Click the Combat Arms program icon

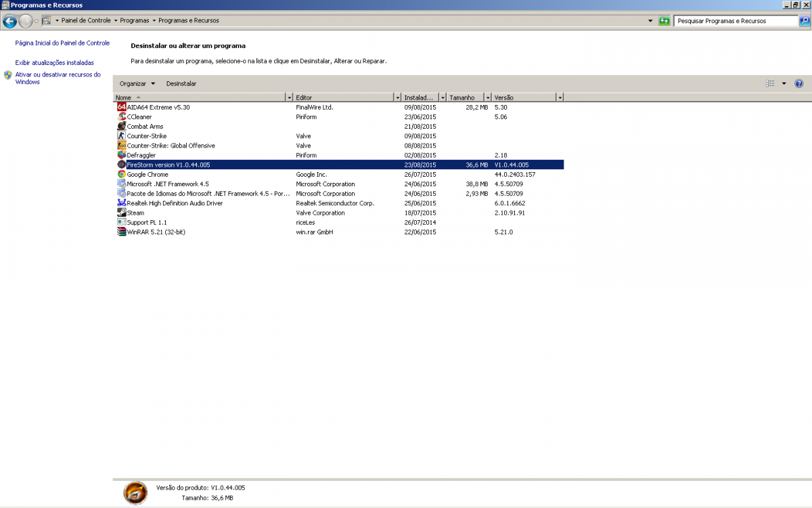pos(122,126)
